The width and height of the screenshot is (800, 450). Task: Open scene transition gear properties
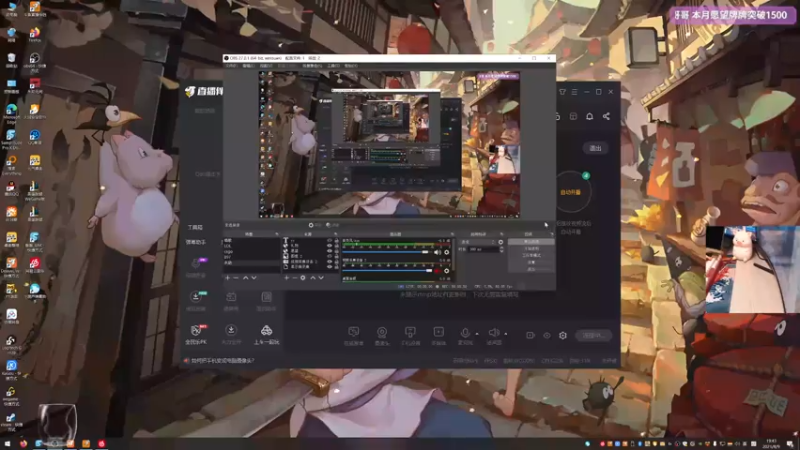[x=501, y=242]
